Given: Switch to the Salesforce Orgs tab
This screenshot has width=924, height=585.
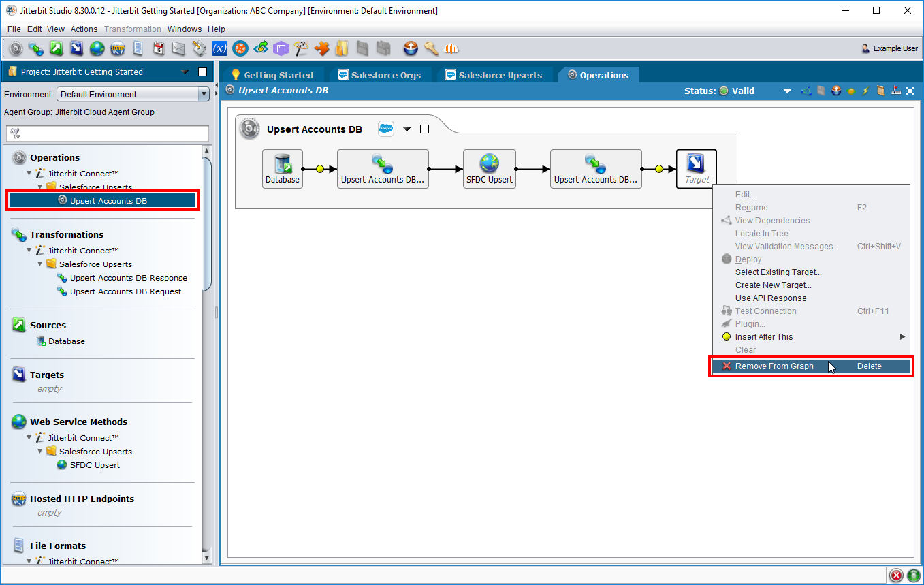Looking at the screenshot, I should click(x=379, y=75).
